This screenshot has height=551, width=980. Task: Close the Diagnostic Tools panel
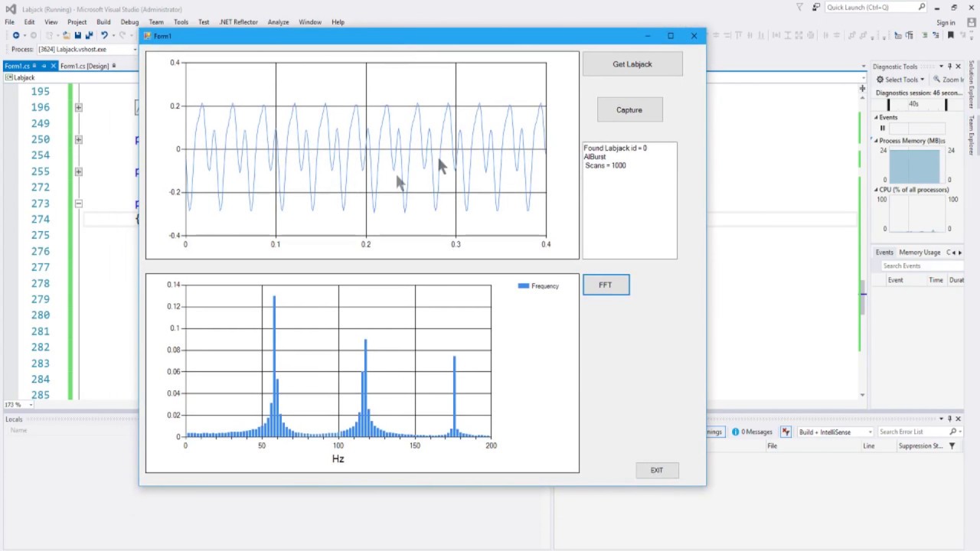click(x=958, y=67)
